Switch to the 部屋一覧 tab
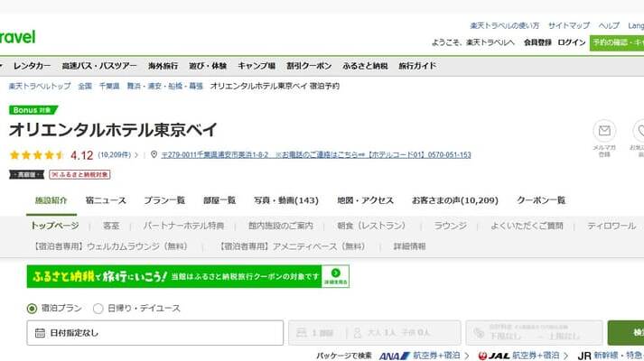This screenshot has width=644, height=361. click(x=219, y=200)
